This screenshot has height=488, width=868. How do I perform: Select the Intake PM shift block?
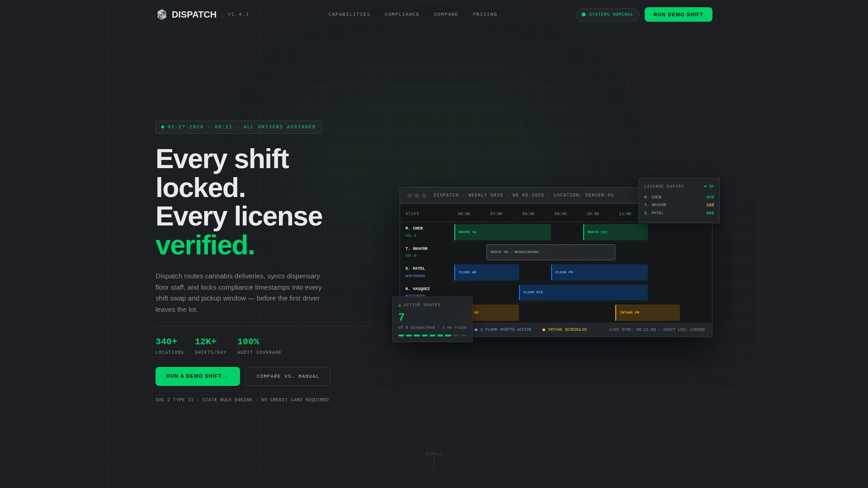point(647,313)
